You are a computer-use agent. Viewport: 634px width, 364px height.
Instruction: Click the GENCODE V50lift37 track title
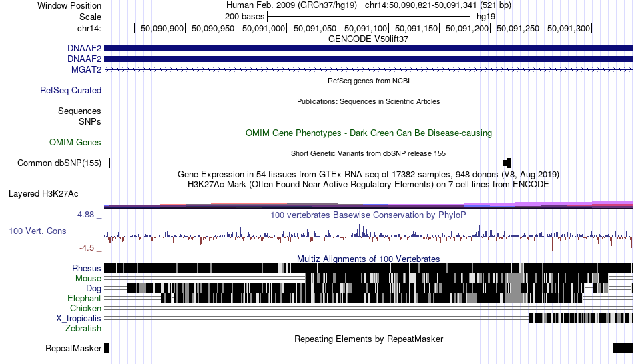368,39
